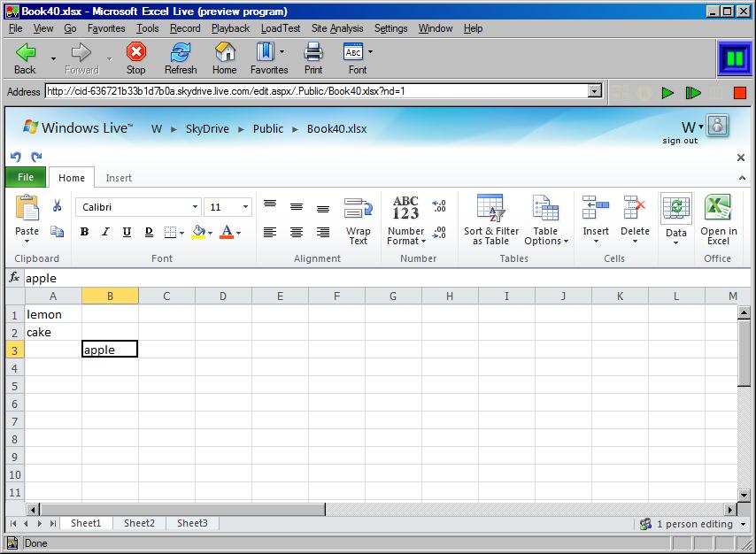Switch to the Insert ribbon tab
This screenshot has width=756, height=554.
[x=119, y=177]
